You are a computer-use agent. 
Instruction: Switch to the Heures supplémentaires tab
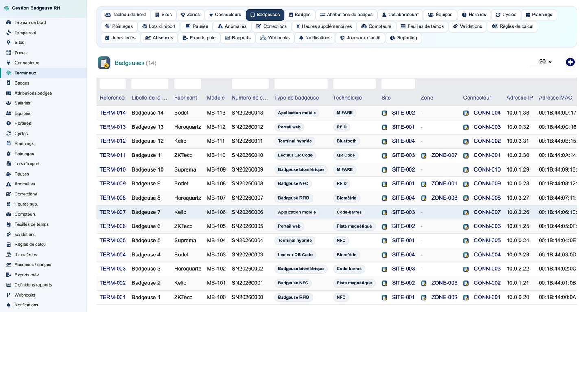[324, 26]
